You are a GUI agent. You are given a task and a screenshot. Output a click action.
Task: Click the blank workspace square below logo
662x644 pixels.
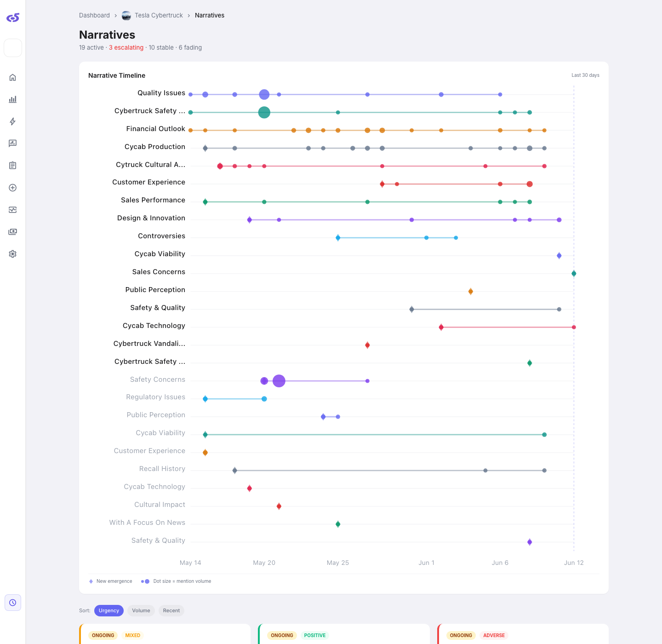(13, 48)
